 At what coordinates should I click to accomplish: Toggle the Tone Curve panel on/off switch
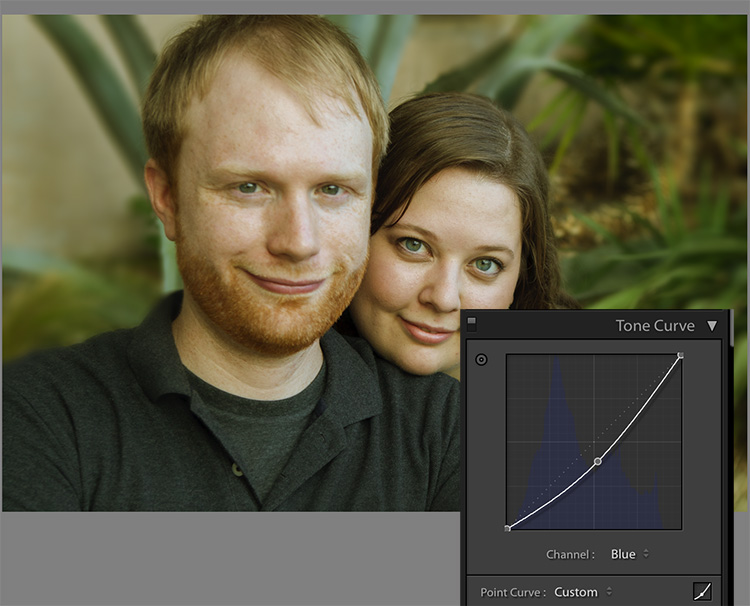point(472,324)
